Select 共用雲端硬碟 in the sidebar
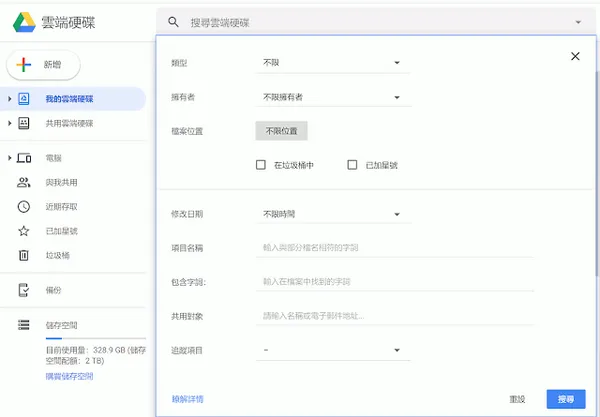600x417 pixels. (68, 123)
